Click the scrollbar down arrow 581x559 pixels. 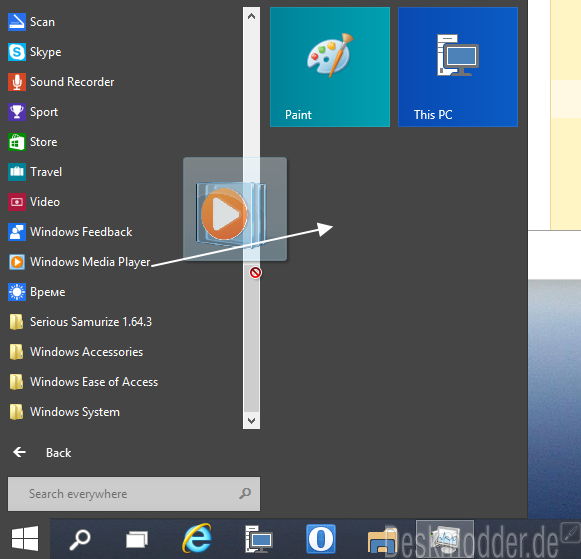pyautogui.click(x=251, y=420)
